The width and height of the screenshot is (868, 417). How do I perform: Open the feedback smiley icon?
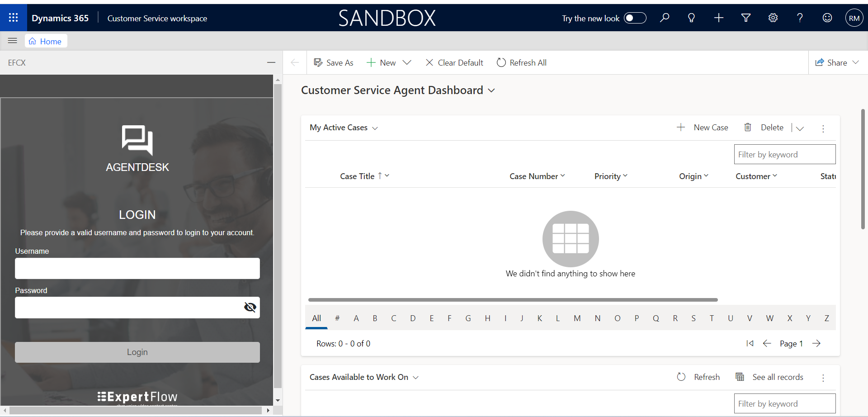[x=827, y=18]
